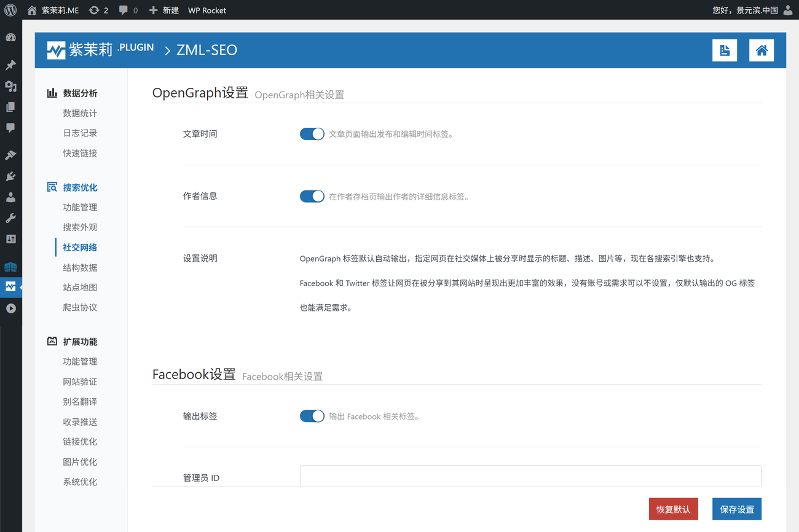This screenshot has height=532, width=799.
Task: Open the Media library icon
Action: (x=10, y=86)
